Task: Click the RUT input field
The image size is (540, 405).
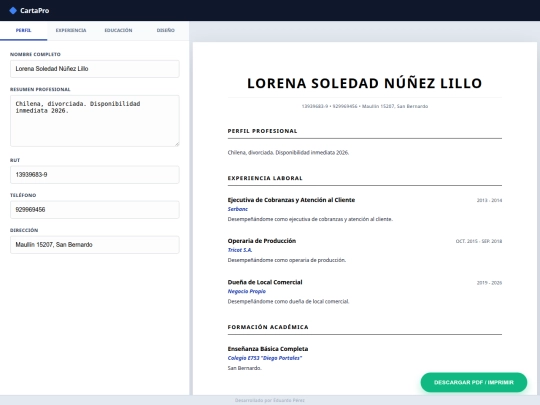Action: tap(95, 175)
